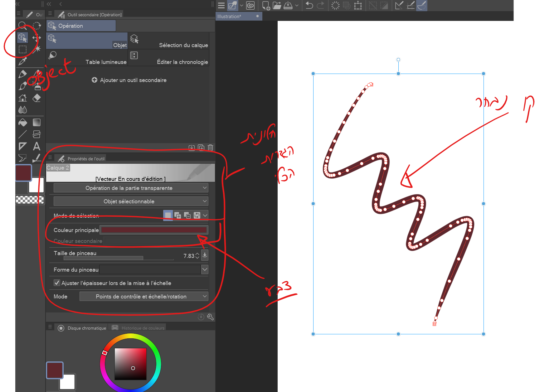Open 'Opération de la partie transparente' dropdown
This screenshot has width=535, height=392.
(x=131, y=188)
